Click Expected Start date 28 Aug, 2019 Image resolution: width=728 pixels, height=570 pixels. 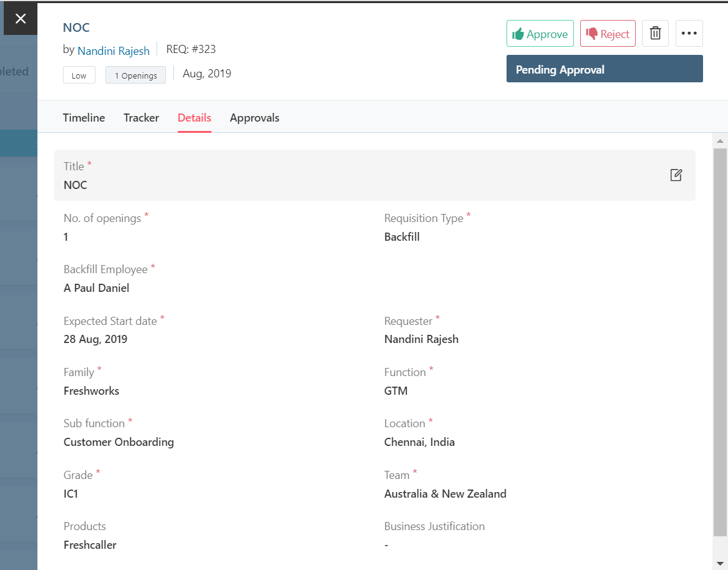[95, 339]
